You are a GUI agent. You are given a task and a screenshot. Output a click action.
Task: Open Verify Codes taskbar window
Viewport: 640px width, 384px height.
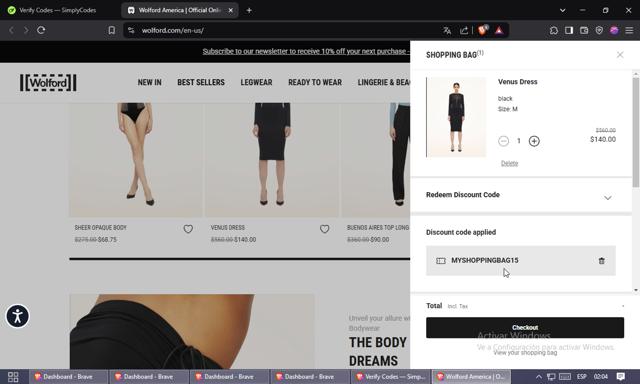[391, 377]
